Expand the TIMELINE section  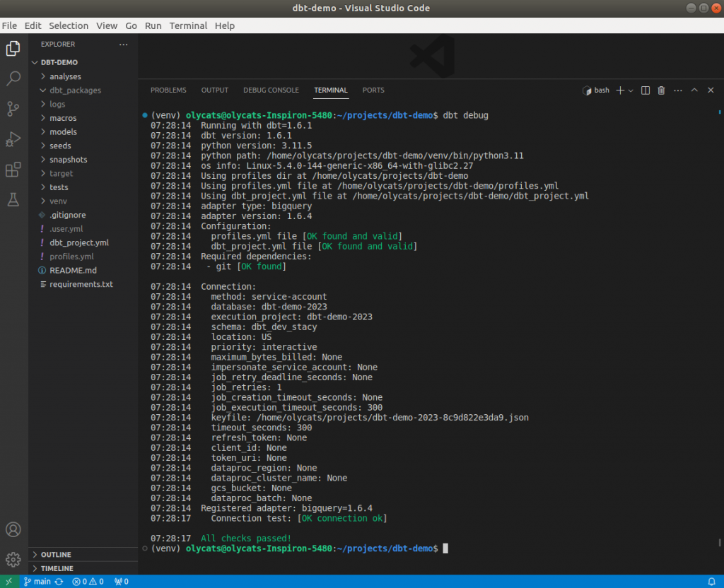click(83, 569)
